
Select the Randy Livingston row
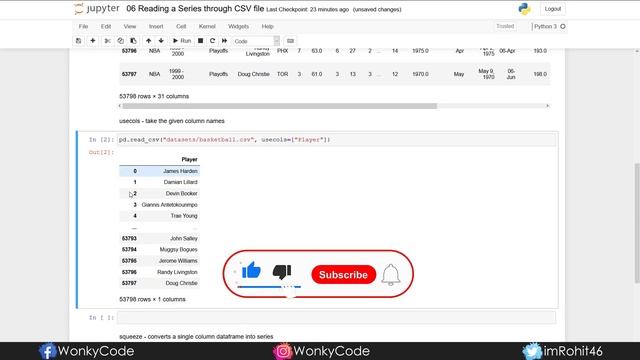click(x=159, y=272)
